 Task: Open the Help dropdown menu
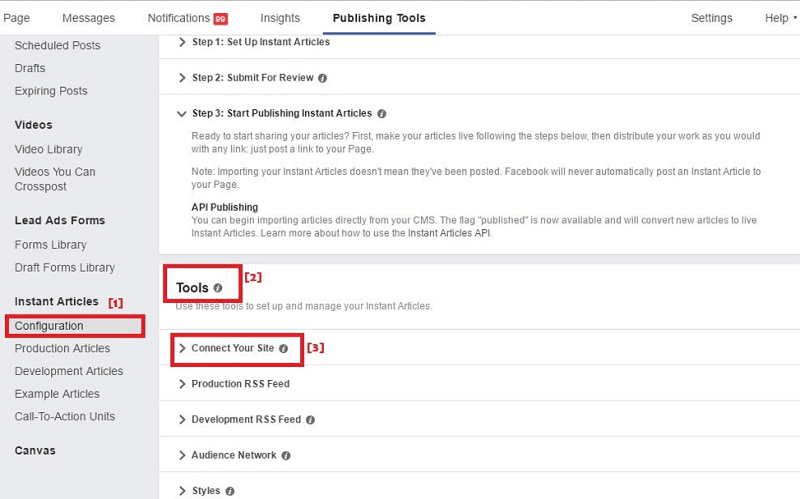coord(780,18)
